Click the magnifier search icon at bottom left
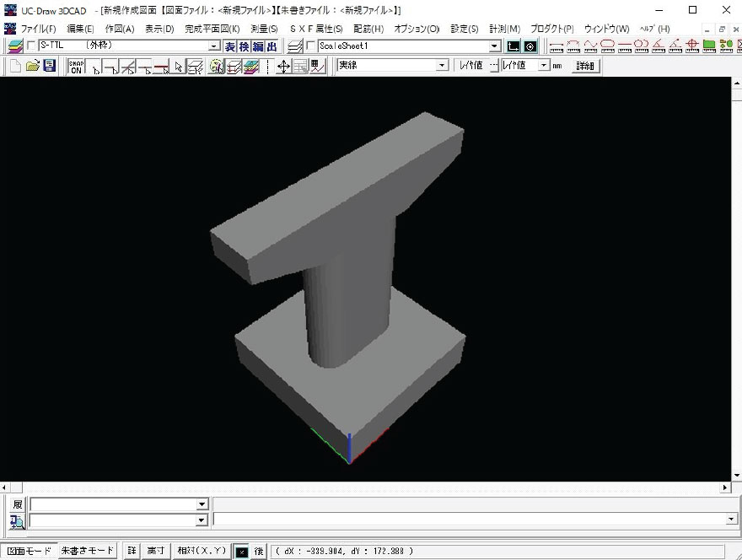 click(x=17, y=521)
